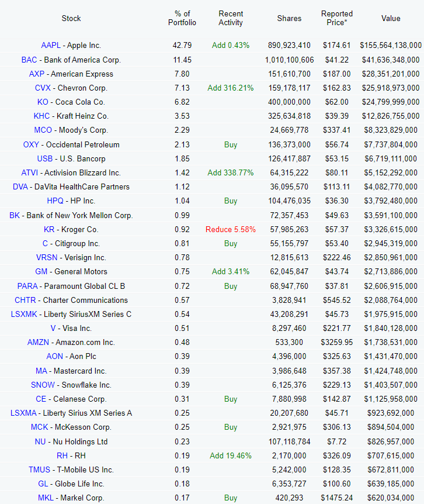Click the C Citigroup ticker link

coord(45,244)
